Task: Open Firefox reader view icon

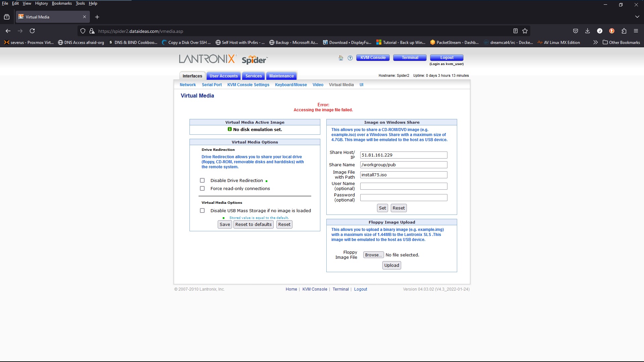Action: pos(516,31)
